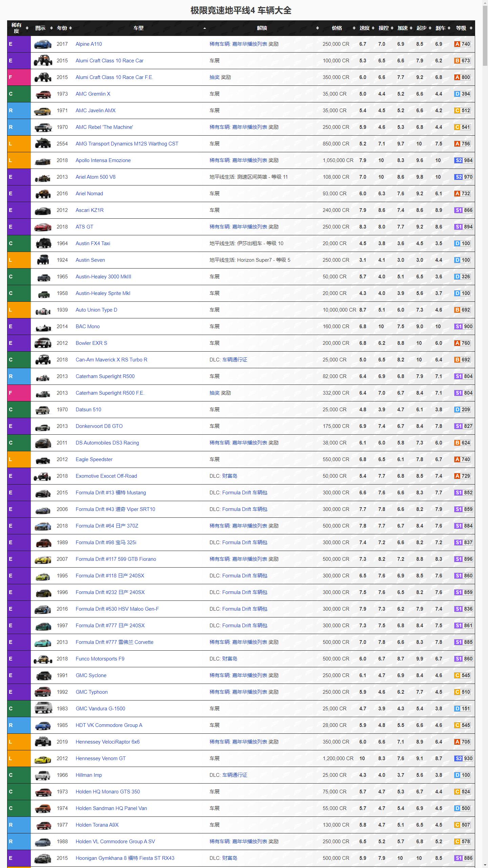Click the Funco Motorsports F9 buggy thumbnail
This screenshot has width=488, height=868.
tap(43, 659)
